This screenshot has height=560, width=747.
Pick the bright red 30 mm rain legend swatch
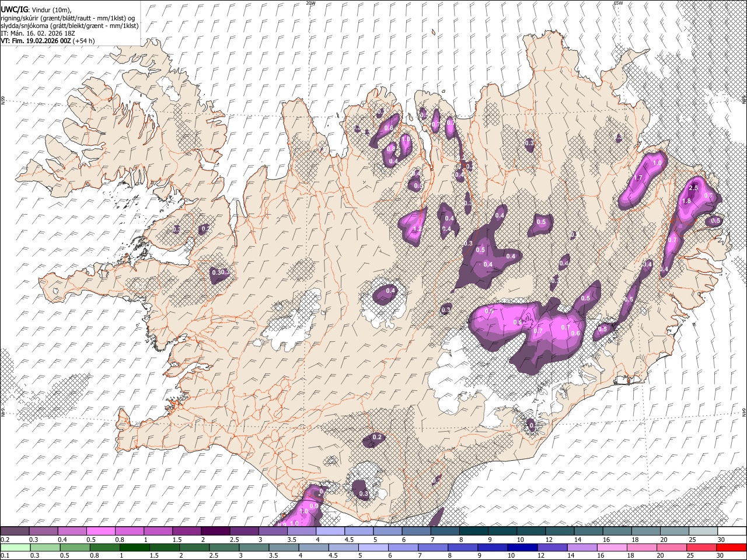pos(732,547)
